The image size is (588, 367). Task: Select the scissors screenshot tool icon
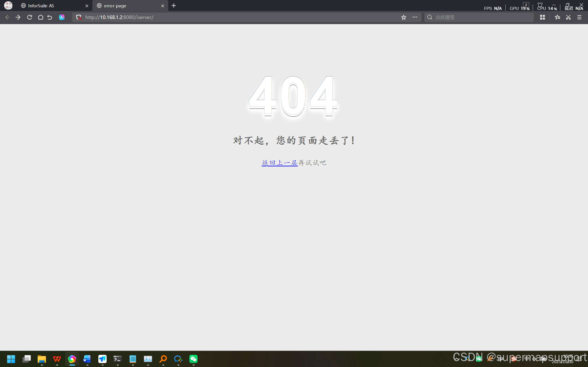pyautogui.click(x=568, y=17)
